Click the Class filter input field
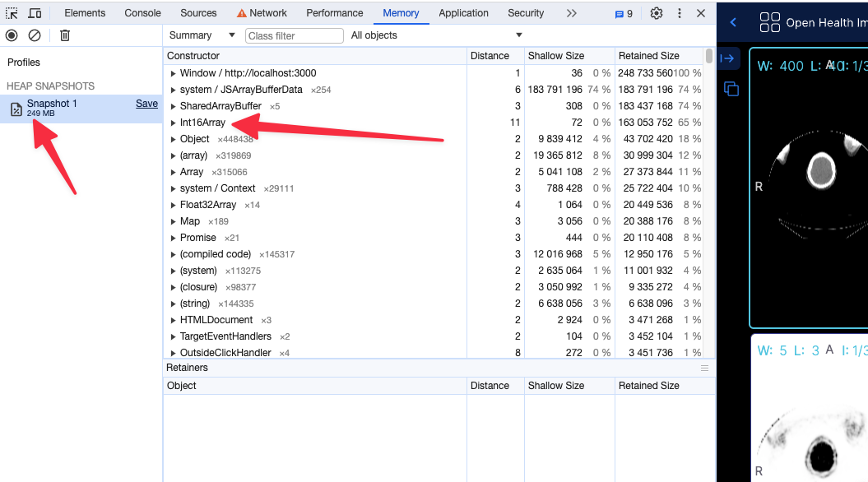Viewport: 868px width, 482px height. (x=294, y=36)
